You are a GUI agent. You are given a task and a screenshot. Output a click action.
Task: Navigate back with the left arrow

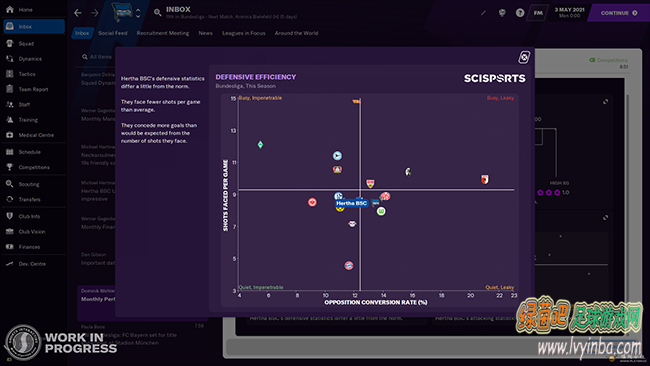coord(78,13)
